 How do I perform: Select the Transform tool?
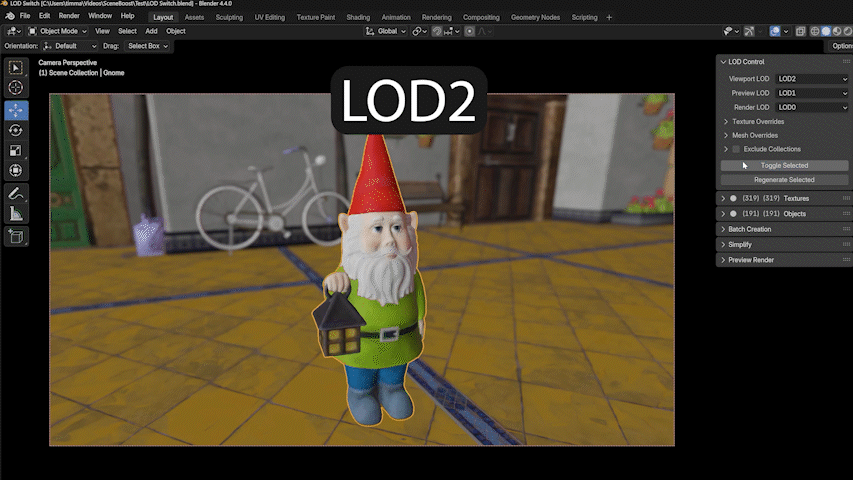tap(16, 170)
